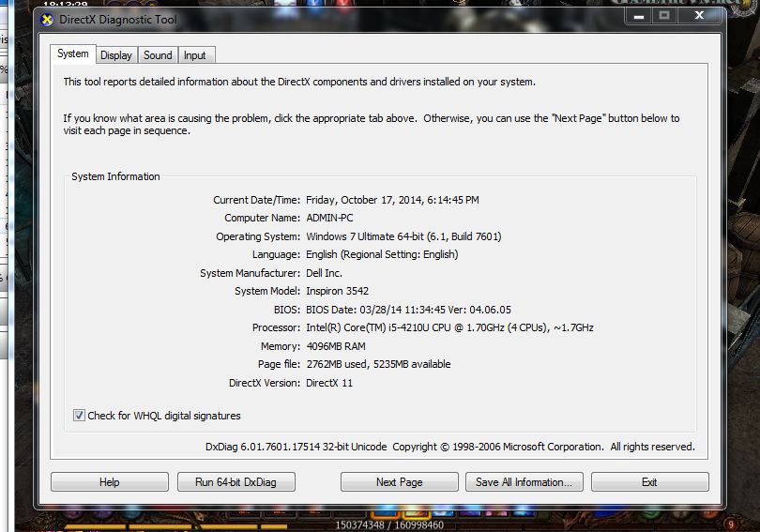Viewport: 760px width, 532px height.
Task: Click the language value 'English (Regional Setting: English)'
Action: click(x=382, y=254)
